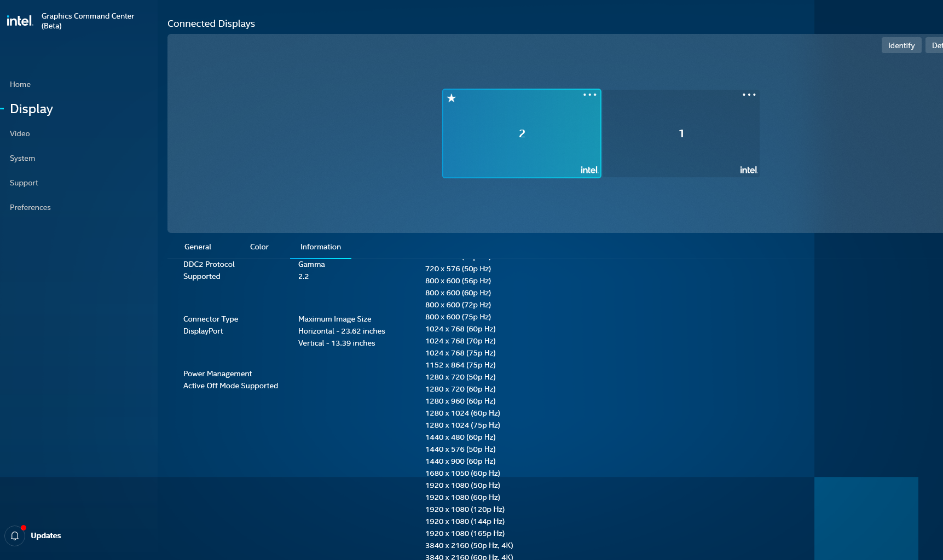Click the Vertical - 13.39 inches value

click(337, 343)
